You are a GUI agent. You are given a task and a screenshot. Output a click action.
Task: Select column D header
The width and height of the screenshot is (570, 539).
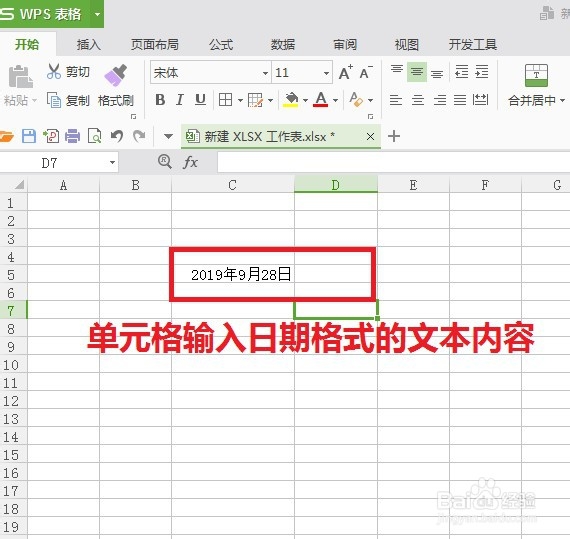[x=336, y=185]
